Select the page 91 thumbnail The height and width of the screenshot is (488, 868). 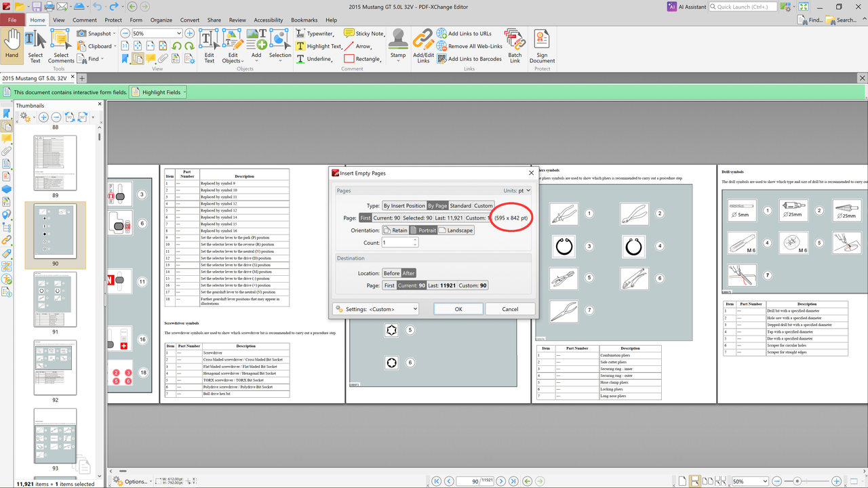55,300
